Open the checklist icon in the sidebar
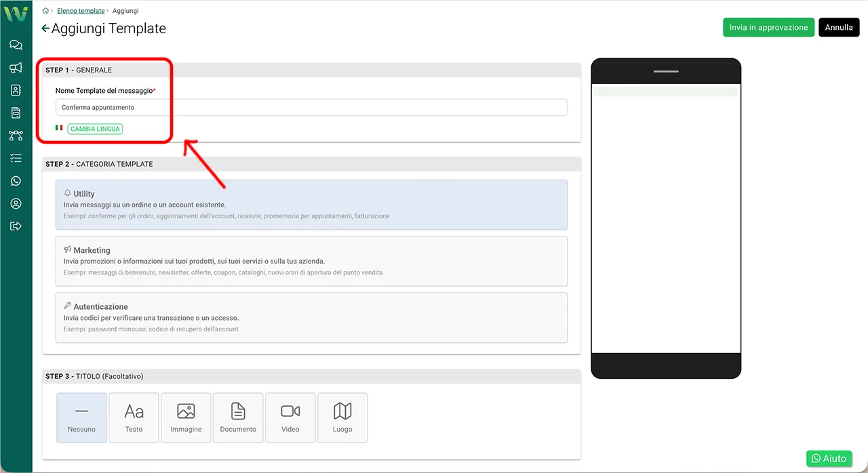 pyautogui.click(x=16, y=158)
